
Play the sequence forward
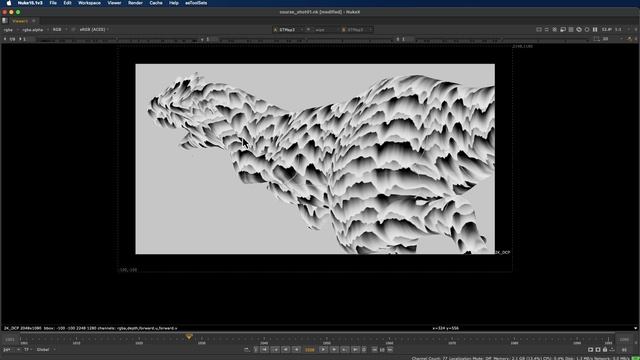click(x=323, y=350)
